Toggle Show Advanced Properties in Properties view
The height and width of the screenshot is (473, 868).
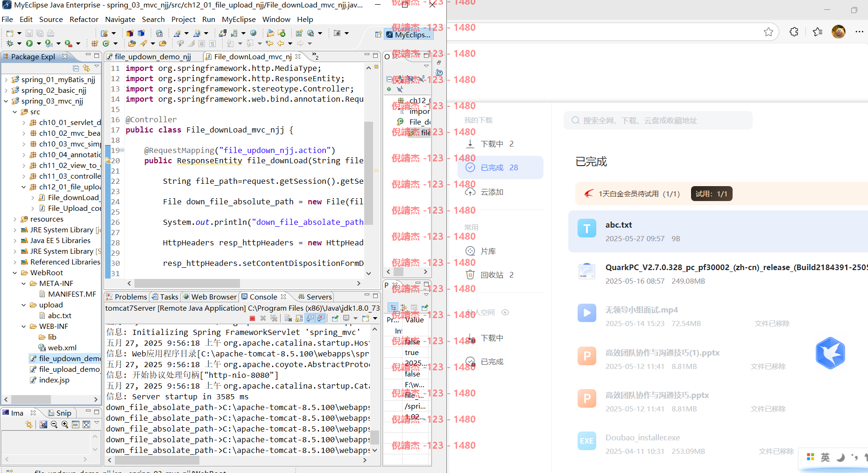[403, 307]
